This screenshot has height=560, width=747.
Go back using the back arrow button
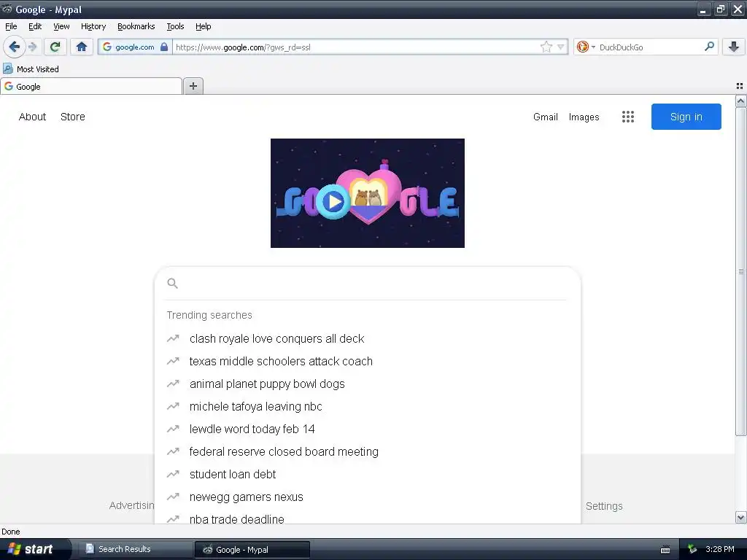14,47
